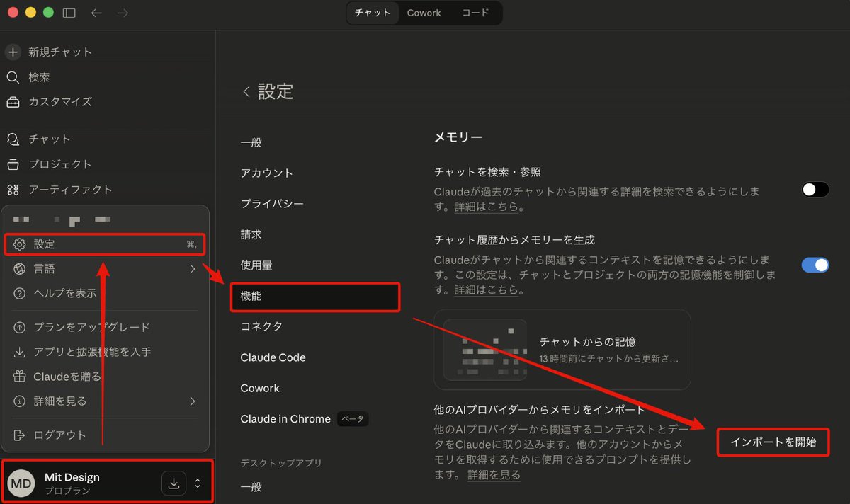Viewport: 850px width, 504px height.
Task: Click the インポートを開始 button
Action: [773, 442]
